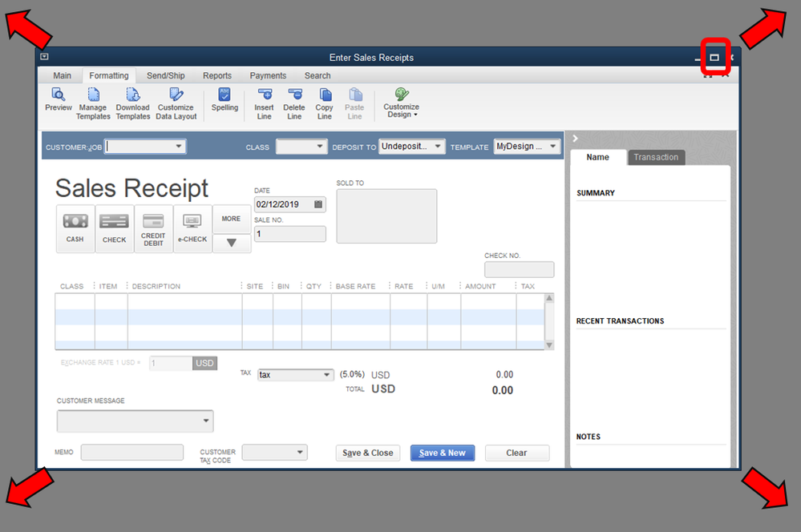Open the TEMPLATE dropdown

pyautogui.click(x=552, y=147)
